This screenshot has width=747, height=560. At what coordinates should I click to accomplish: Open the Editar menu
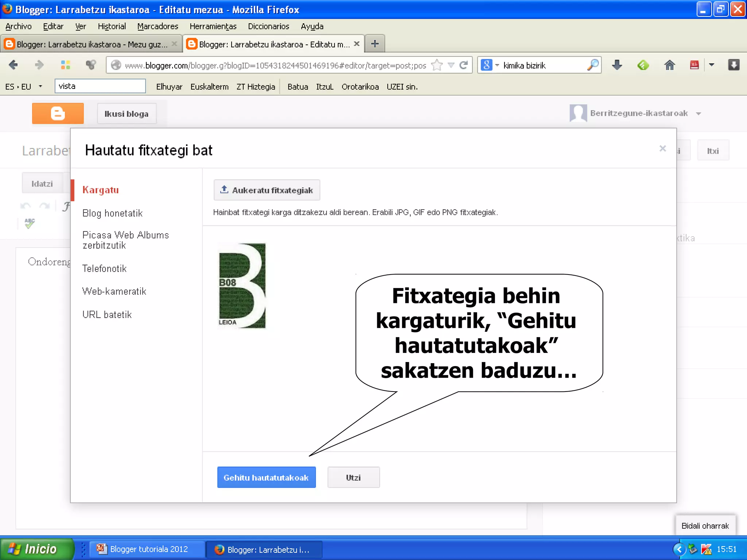[53, 26]
